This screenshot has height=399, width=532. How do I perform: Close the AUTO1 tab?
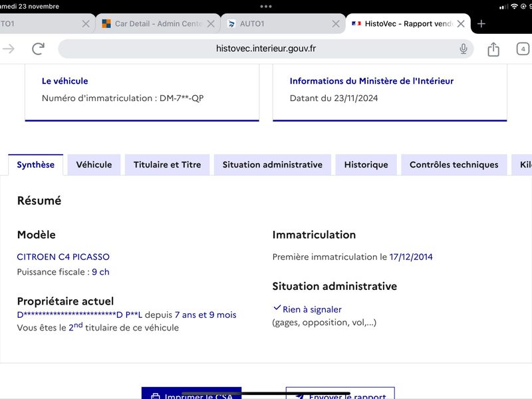tap(336, 24)
